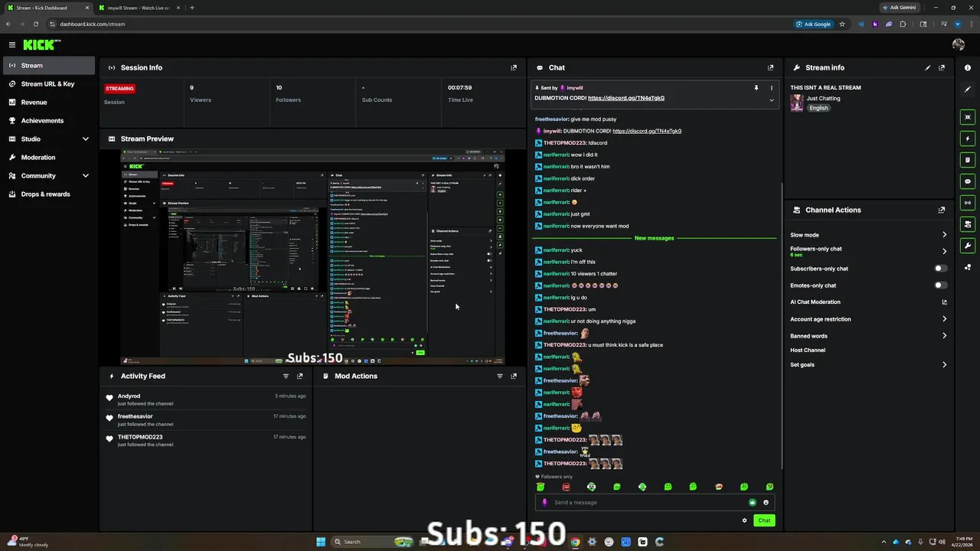
Task: Open Drops & rewards in sidebar
Action: coord(48,194)
